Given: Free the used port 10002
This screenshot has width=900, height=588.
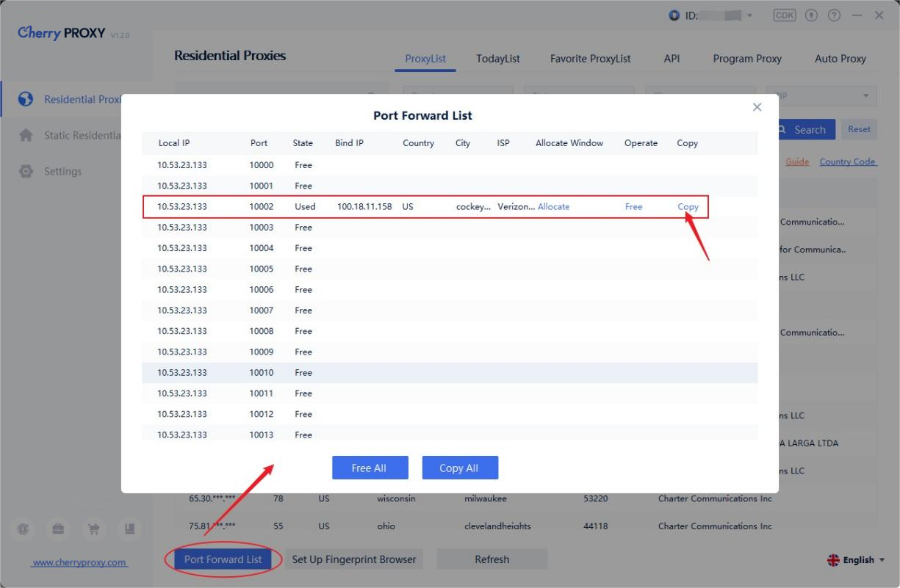Looking at the screenshot, I should click(633, 207).
